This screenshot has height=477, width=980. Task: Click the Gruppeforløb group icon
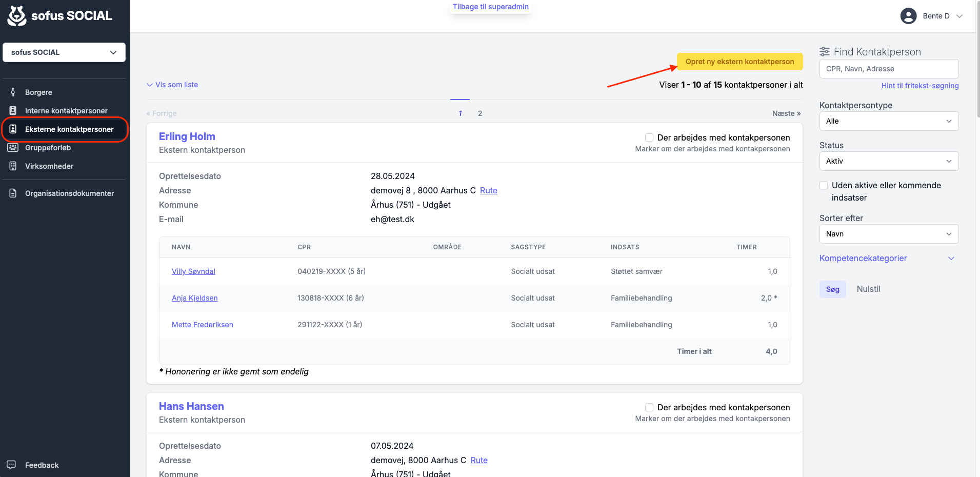pos(13,148)
